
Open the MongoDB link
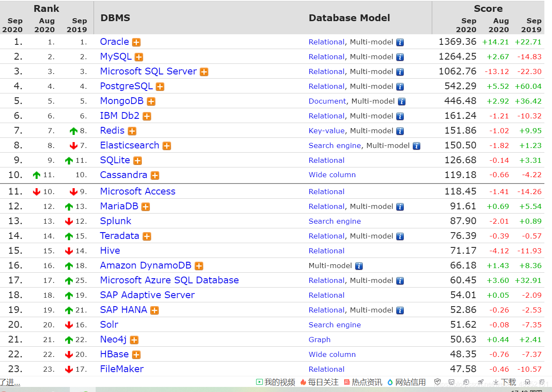pos(121,101)
